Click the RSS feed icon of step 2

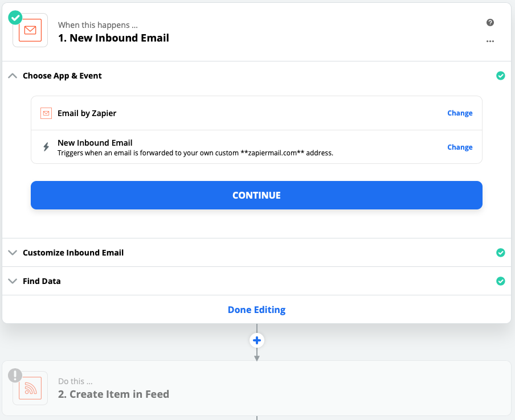point(30,388)
